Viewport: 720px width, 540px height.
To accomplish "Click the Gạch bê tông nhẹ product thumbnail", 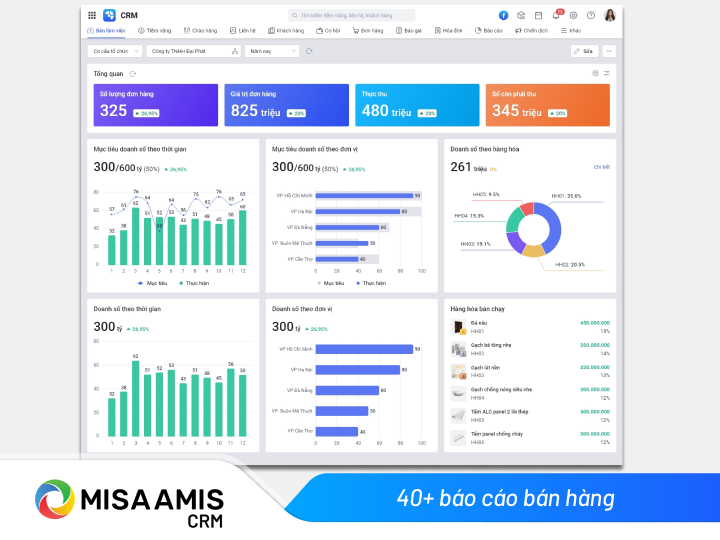I will (x=458, y=349).
